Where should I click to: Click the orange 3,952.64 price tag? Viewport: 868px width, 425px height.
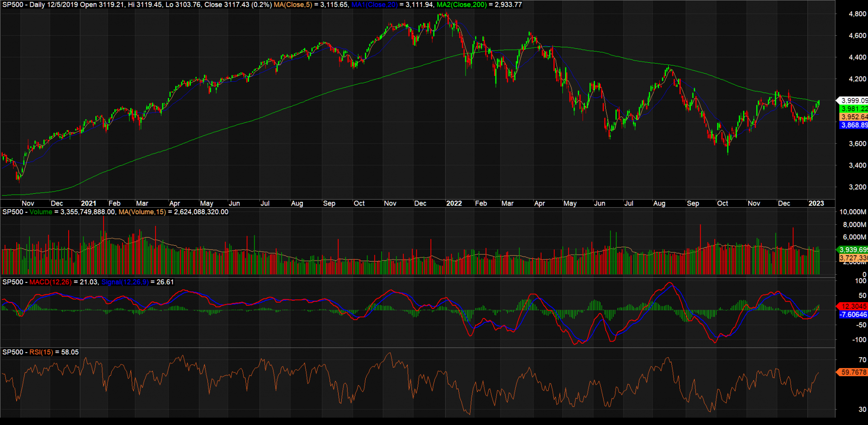(x=854, y=117)
